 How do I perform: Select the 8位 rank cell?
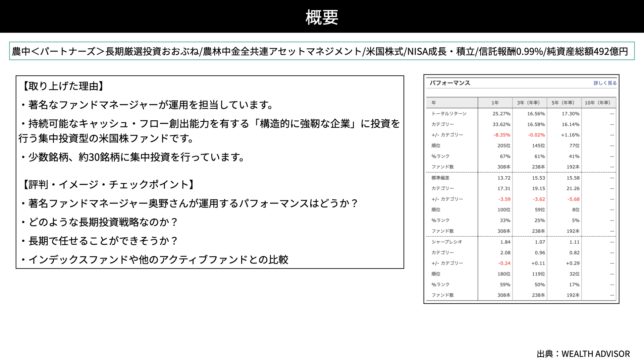[x=576, y=210]
